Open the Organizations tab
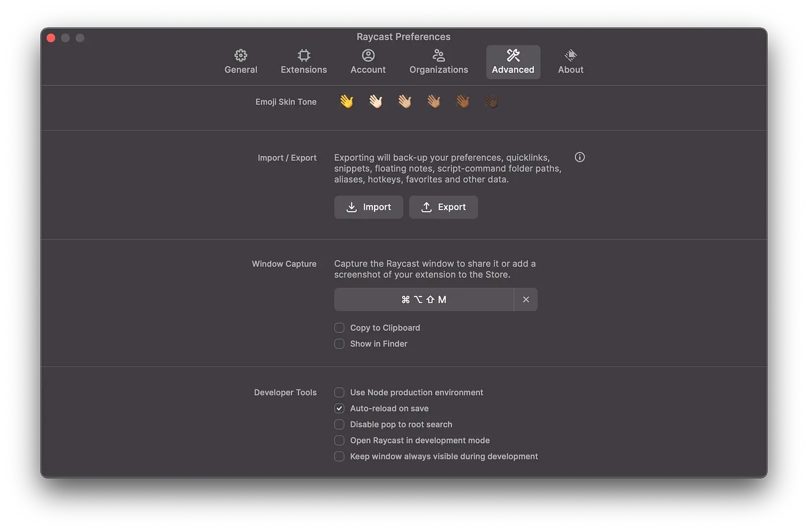This screenshot has width=808, height=532. 439,62
